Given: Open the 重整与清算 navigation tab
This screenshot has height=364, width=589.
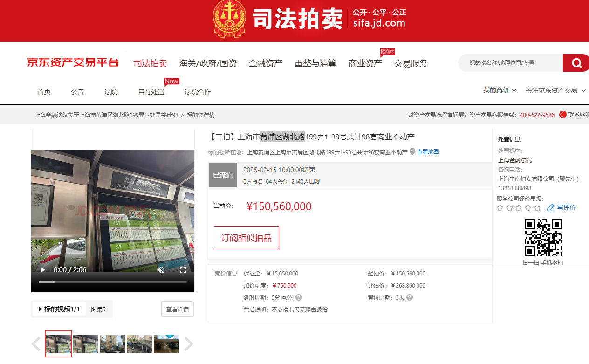Looking at the screenshot, I should pyautogui.click(x=315, y=63).
